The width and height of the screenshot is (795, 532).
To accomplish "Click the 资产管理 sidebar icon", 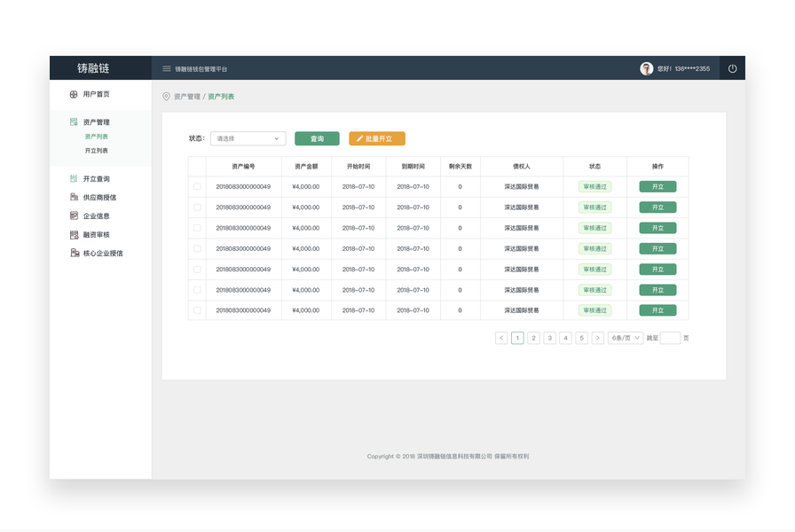I will pyautogui.click(x=74, y=121).
